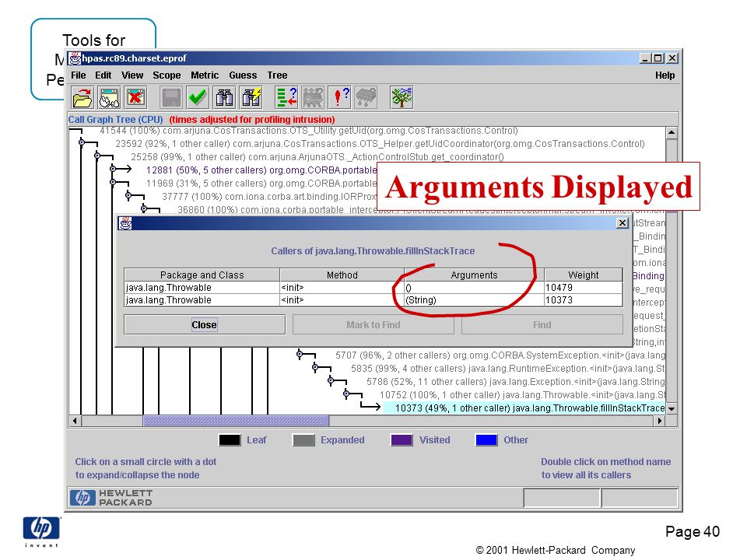The height and width of the screenshot is (560, 747).
Task: Click the horizontal scrollbar left arrow
Action: tap(75, 421)
